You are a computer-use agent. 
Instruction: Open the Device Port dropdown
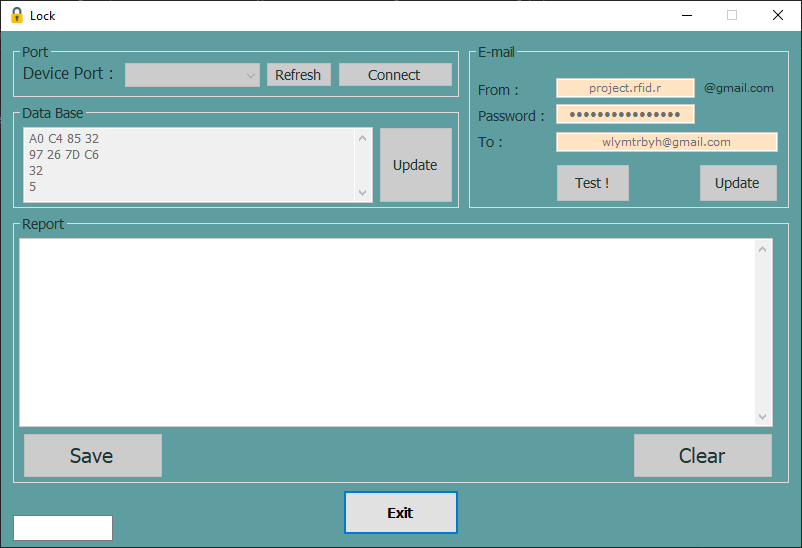[x=193, y=75]
